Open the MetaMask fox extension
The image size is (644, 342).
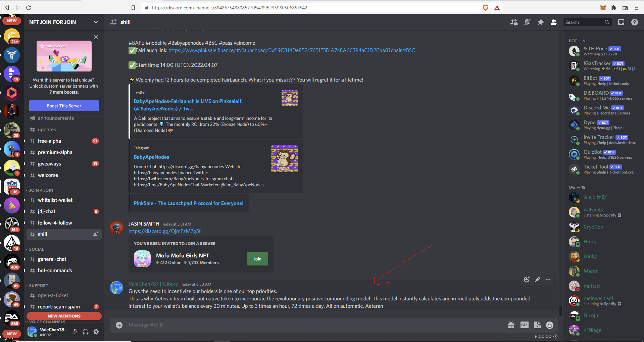(x=603, y=7)
